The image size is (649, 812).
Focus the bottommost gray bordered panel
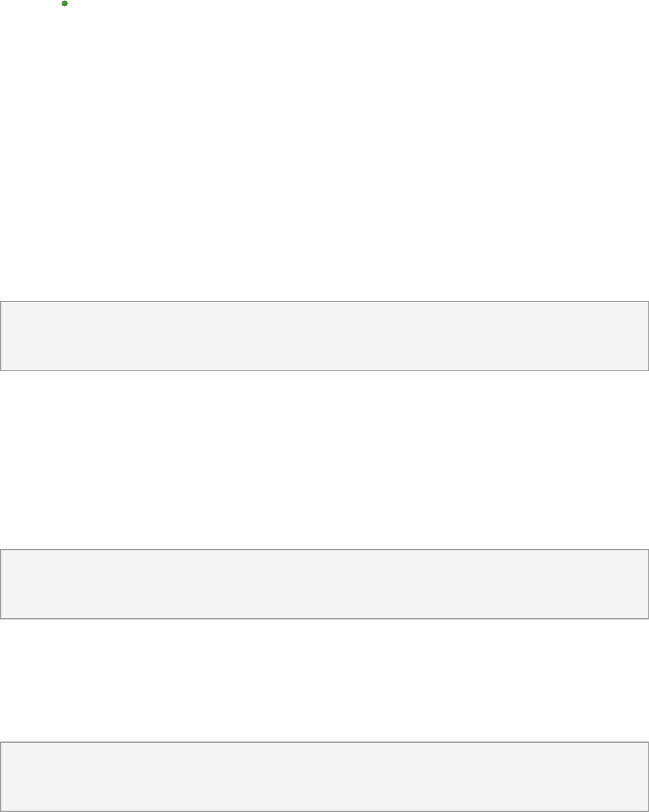324,777
